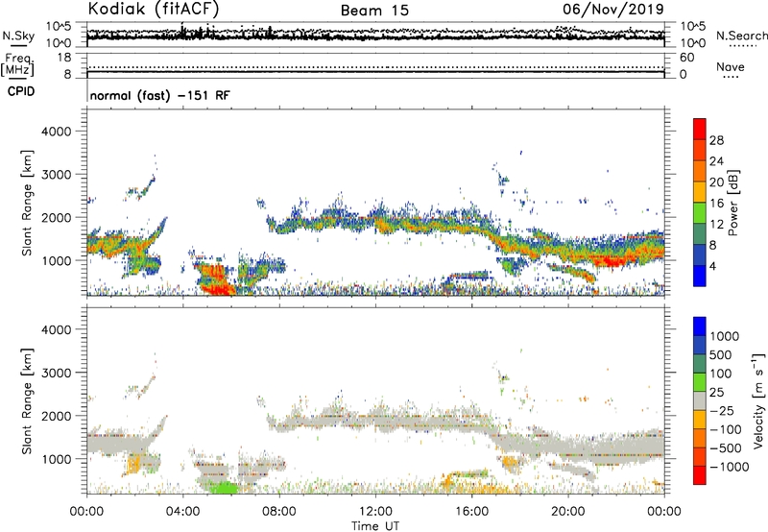768x532 pixels.
Task: Pick the blue bottom segment of Power colorbar
Action: 700,276
